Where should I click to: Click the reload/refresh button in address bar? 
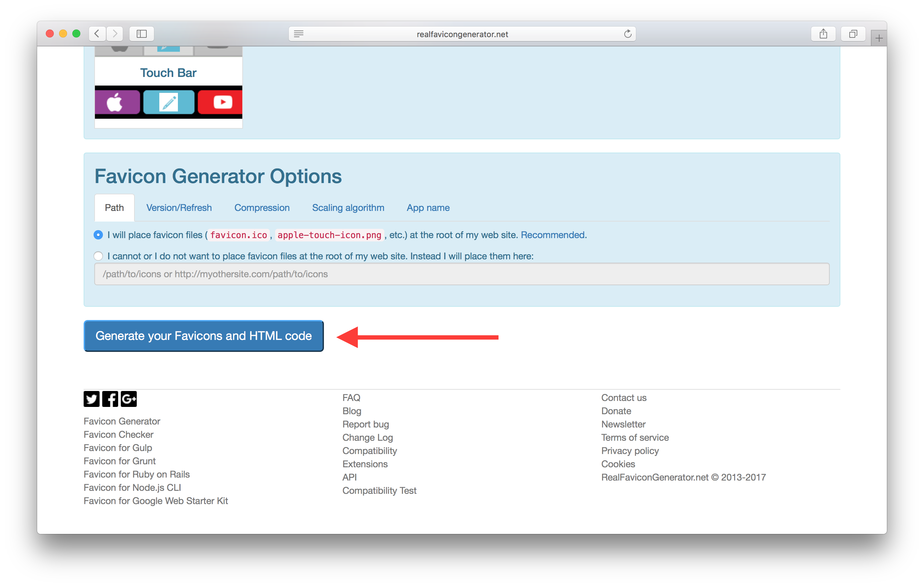tap(626, 33)
